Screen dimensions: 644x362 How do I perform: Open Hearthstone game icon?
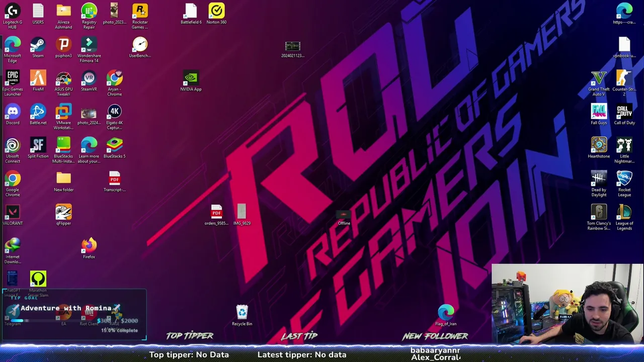coord(599,148)
